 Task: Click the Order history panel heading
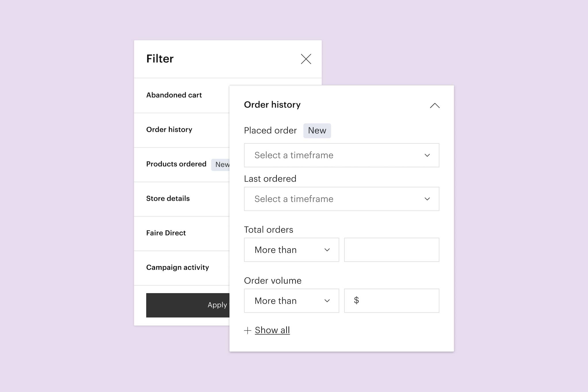[272, 105]
